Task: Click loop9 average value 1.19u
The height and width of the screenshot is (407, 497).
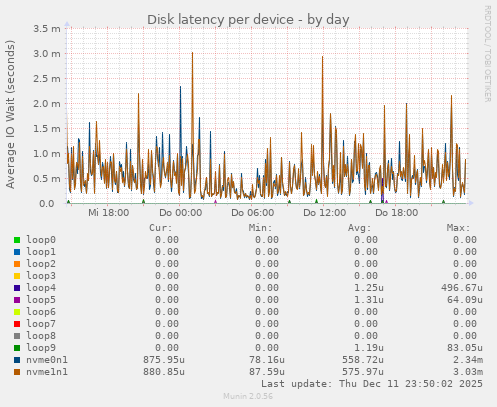Action: 369,348
